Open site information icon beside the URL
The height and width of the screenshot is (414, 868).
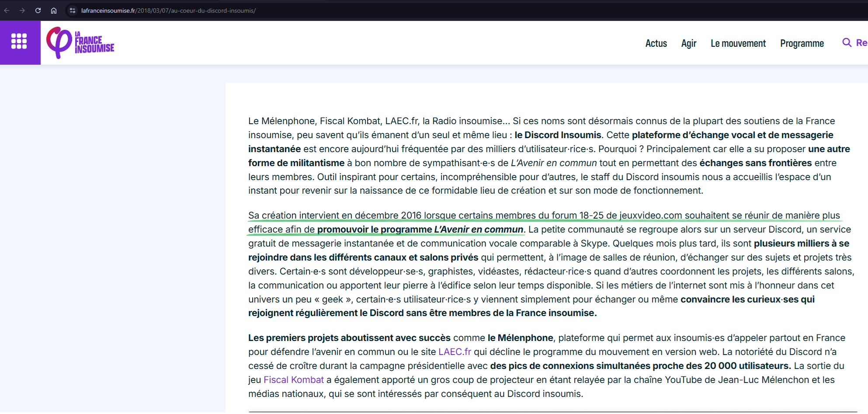[x=73, y=10]
